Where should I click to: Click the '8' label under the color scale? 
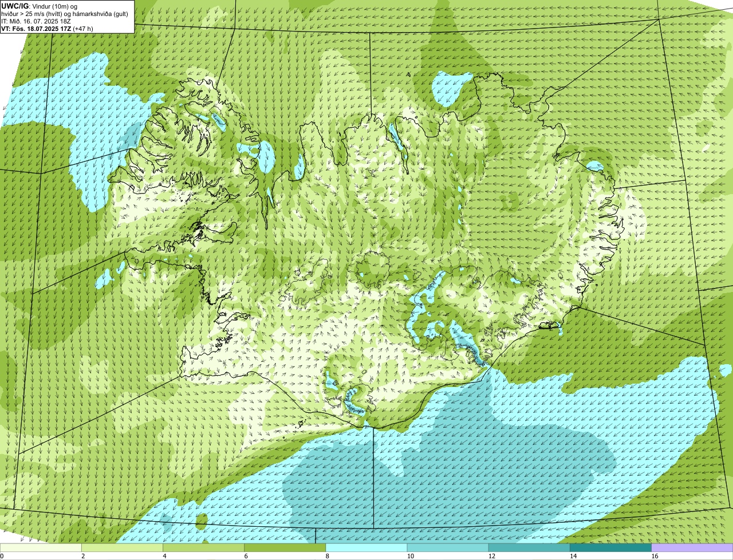pos(328,556)
